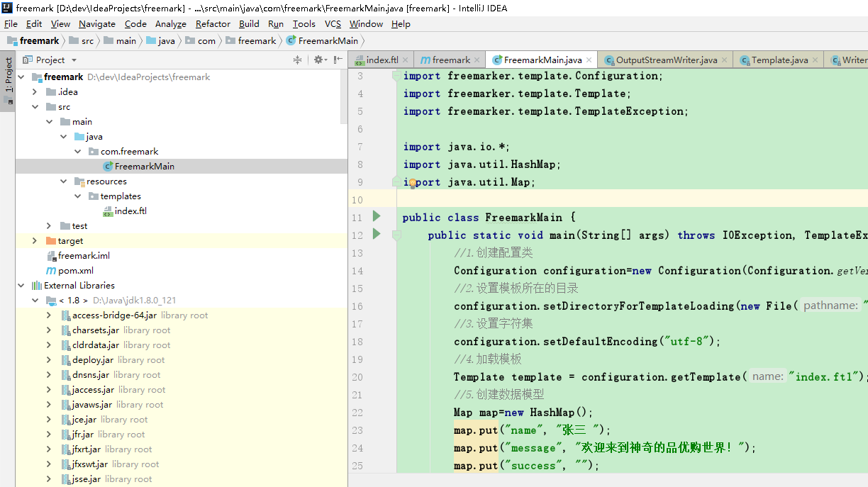Click the jdk 1.8 library folder icon
The image size is (868, 487).
point(51,301)
